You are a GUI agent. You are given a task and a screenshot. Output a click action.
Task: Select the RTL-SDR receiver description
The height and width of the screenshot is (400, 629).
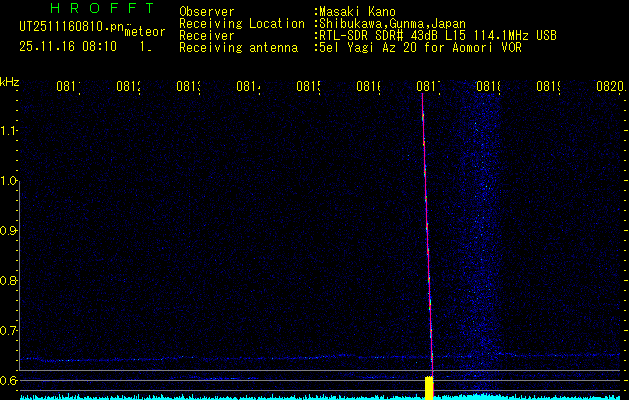(x=438, y=35)
